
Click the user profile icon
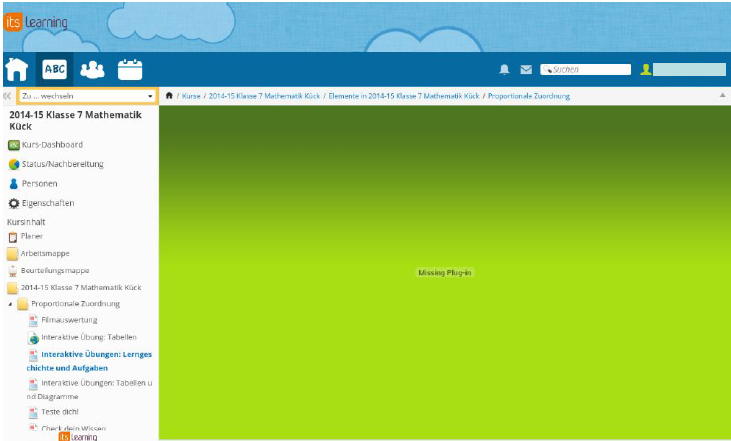646,70
